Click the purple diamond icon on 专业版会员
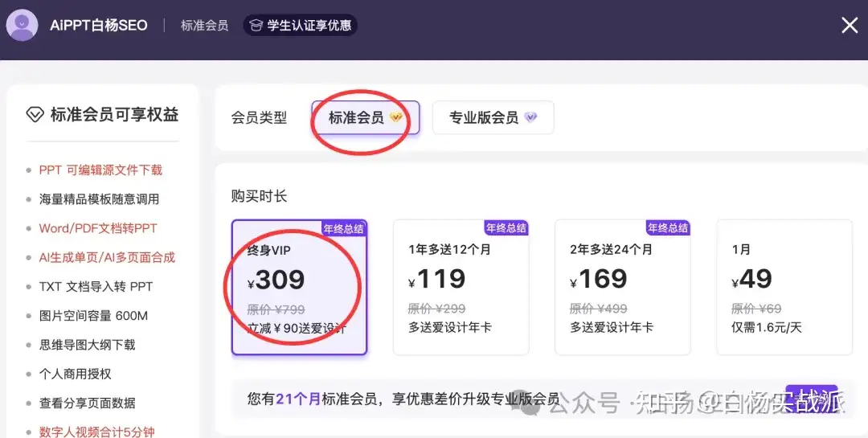Image resolution: width=868 pixels, height=438 pixels. 530,117
